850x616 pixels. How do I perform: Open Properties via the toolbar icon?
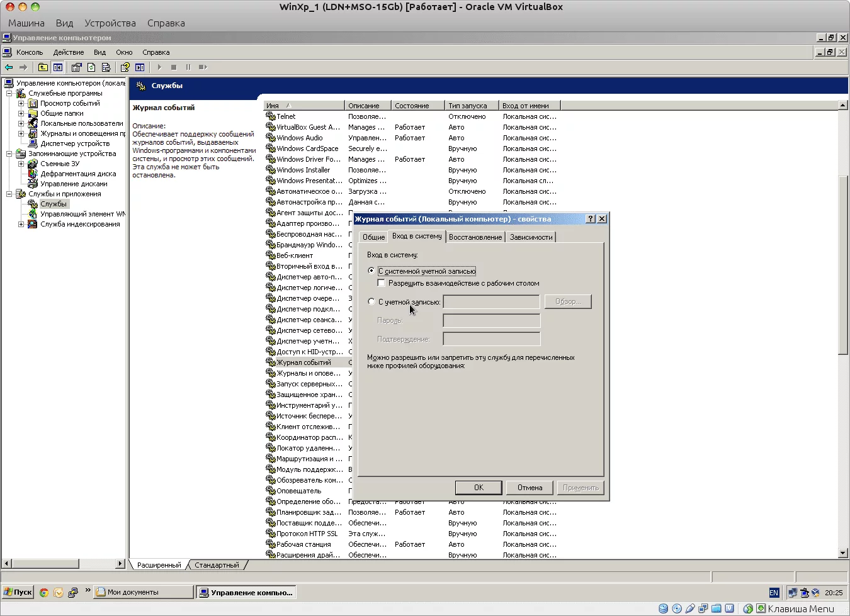pos(77,67)
